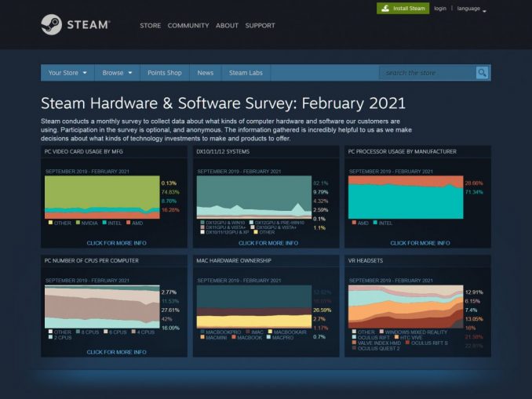Click the video card OTHER legend swatch
This screenshot has width=532, height=399.
[x=50, y=223]
